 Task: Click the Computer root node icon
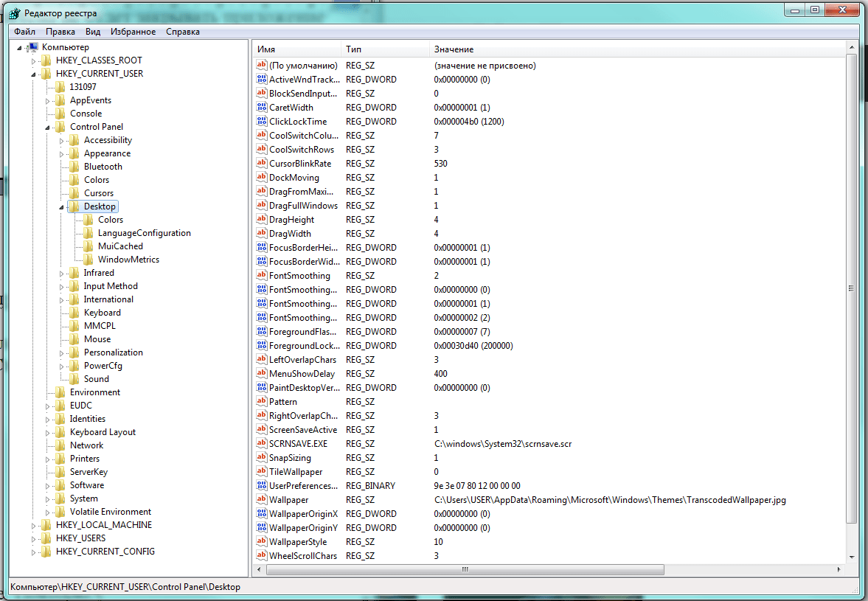pyautogui.click(x=32, y=47)
